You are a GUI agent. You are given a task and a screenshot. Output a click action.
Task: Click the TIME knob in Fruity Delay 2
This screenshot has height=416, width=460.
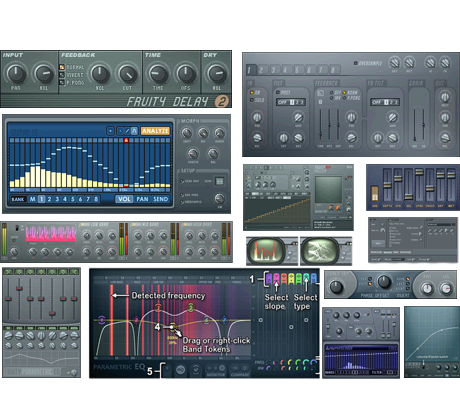158,73
